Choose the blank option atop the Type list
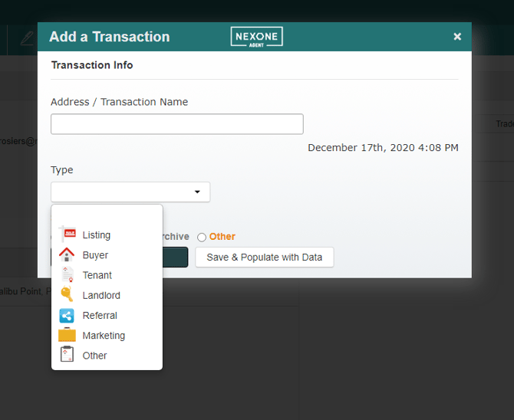The height and width of the screenshot is (420, 514). (x=107, y=216)
